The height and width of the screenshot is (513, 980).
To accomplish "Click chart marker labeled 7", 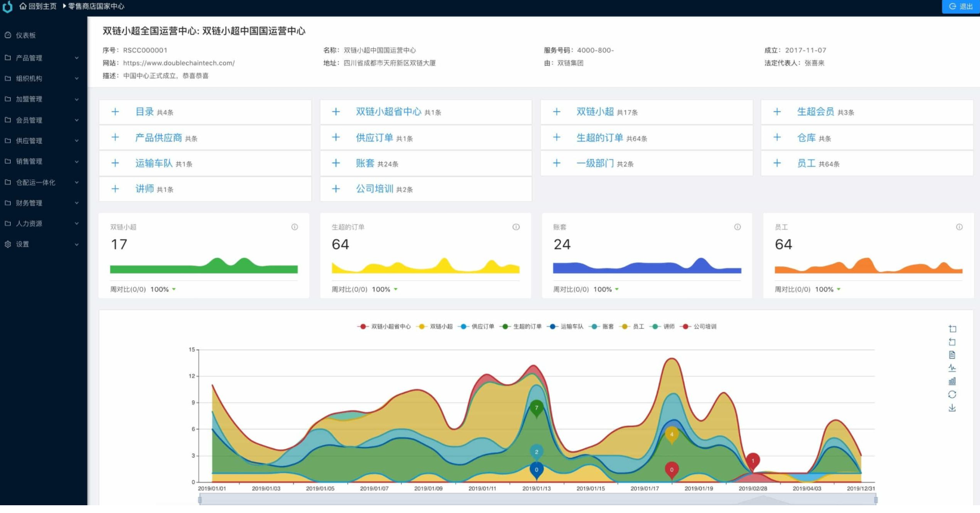I will tap(536, 408).
